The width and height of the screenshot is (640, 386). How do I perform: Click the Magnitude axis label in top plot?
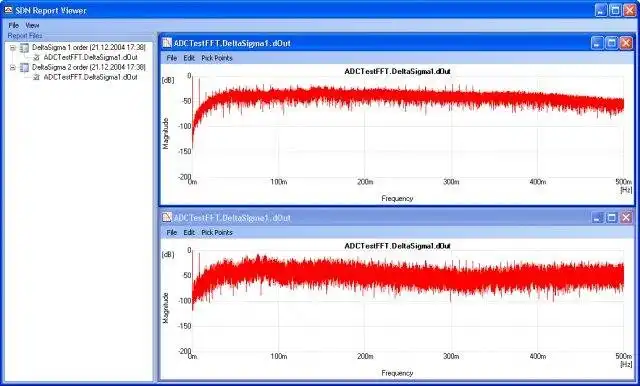click(166, 133)
